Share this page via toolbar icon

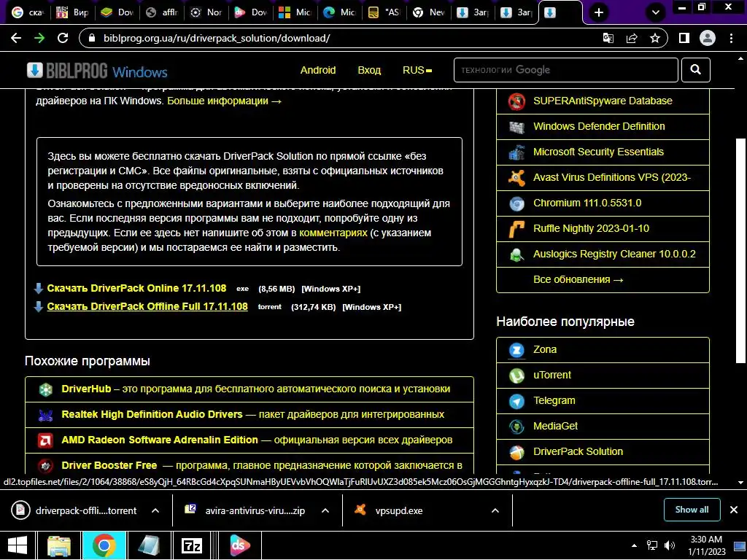tap(632, 38)
